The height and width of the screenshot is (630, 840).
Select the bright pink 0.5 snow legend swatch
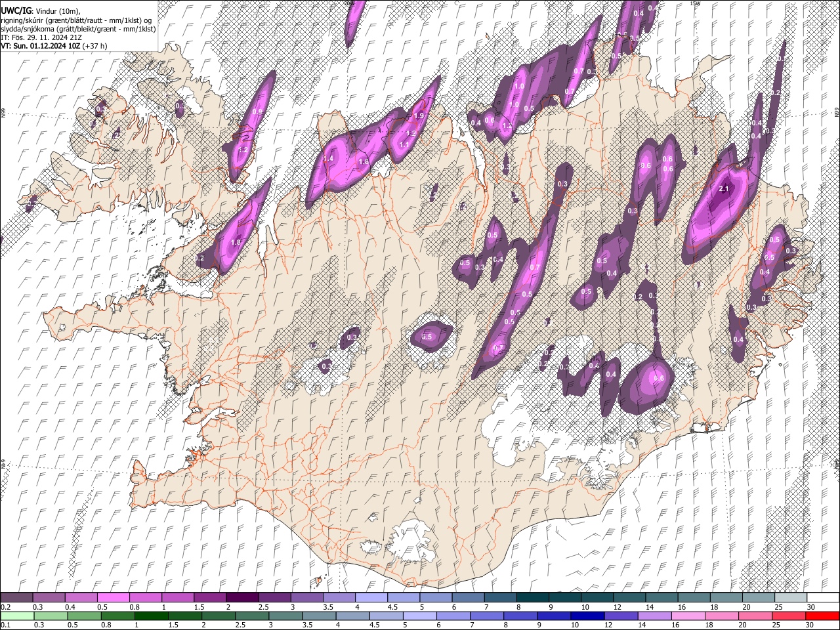click(114, 598)
